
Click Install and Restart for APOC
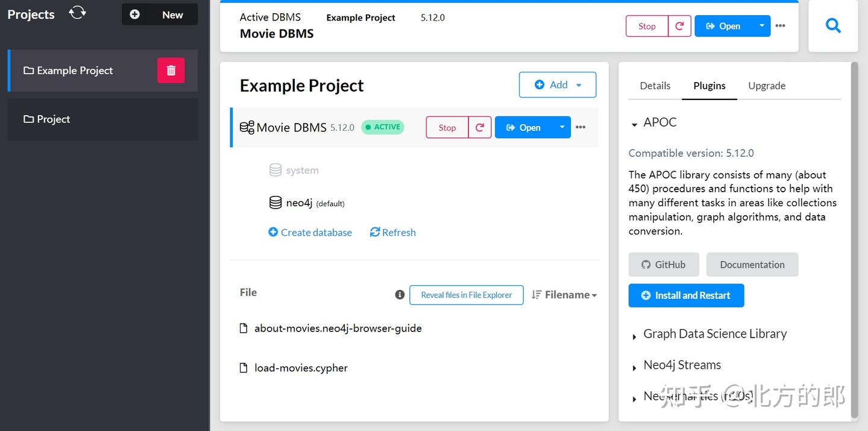pos(686,295)
